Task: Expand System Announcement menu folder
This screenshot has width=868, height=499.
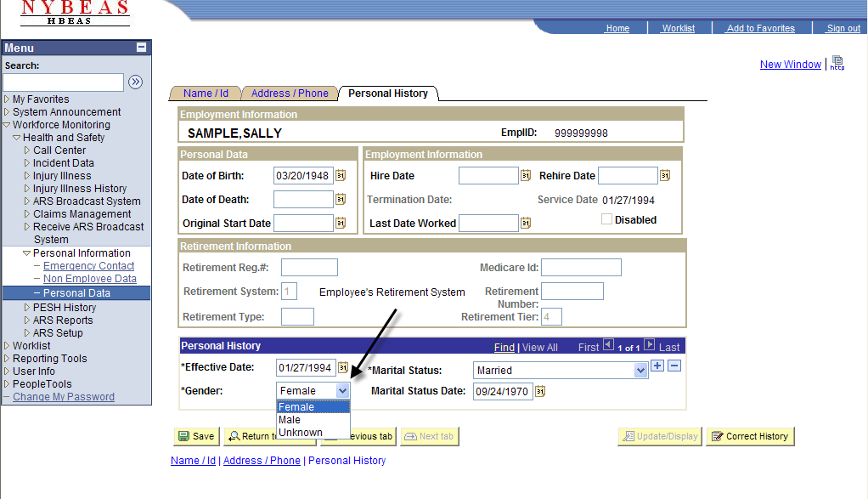Action: click(7, 112)
